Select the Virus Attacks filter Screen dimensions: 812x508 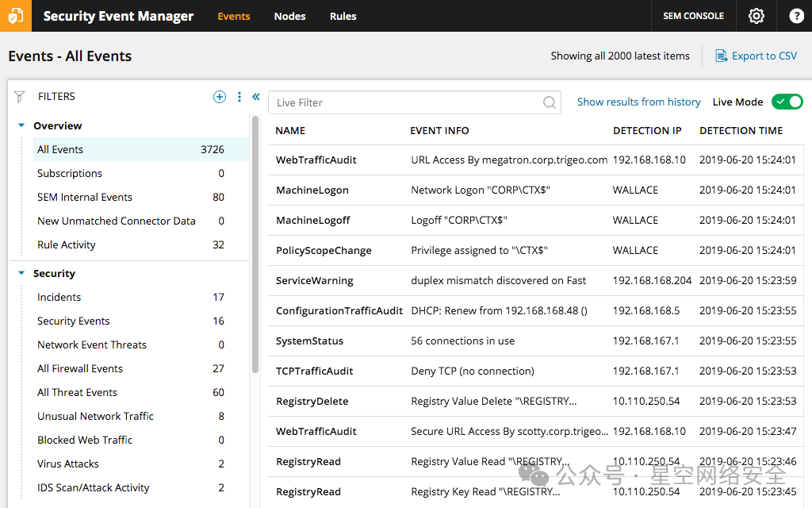tap(141, 464)
